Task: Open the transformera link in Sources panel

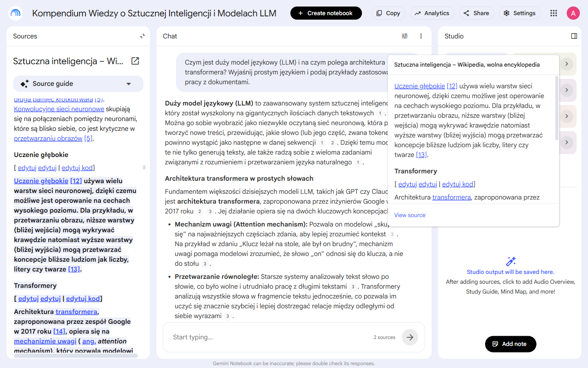Action: pyautogui.click(x=76, y=312)
